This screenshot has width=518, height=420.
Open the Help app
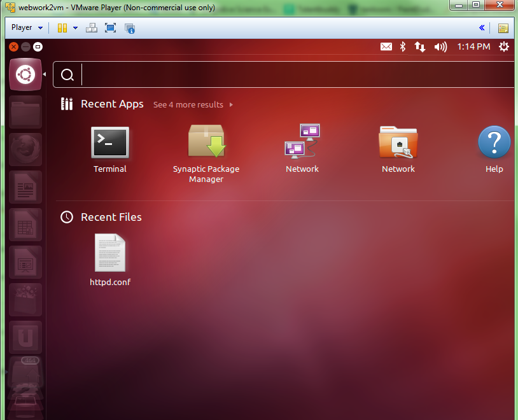click(494, 150)
